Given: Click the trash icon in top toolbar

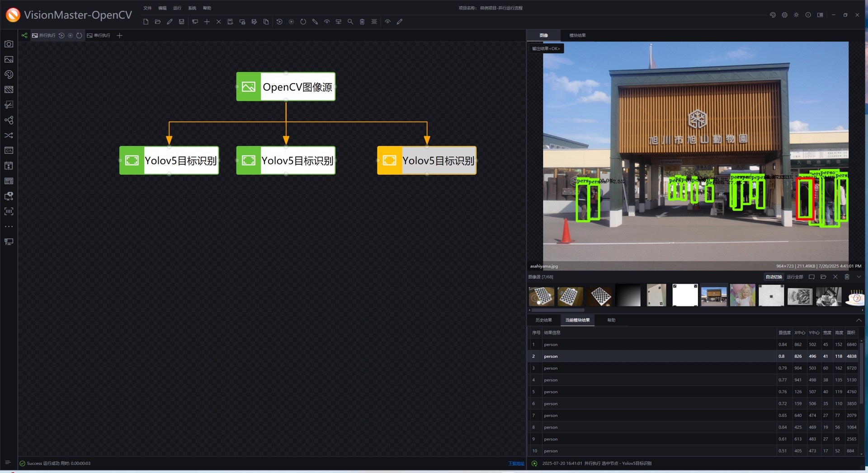Looking at the screenshot, I should 362,22.
